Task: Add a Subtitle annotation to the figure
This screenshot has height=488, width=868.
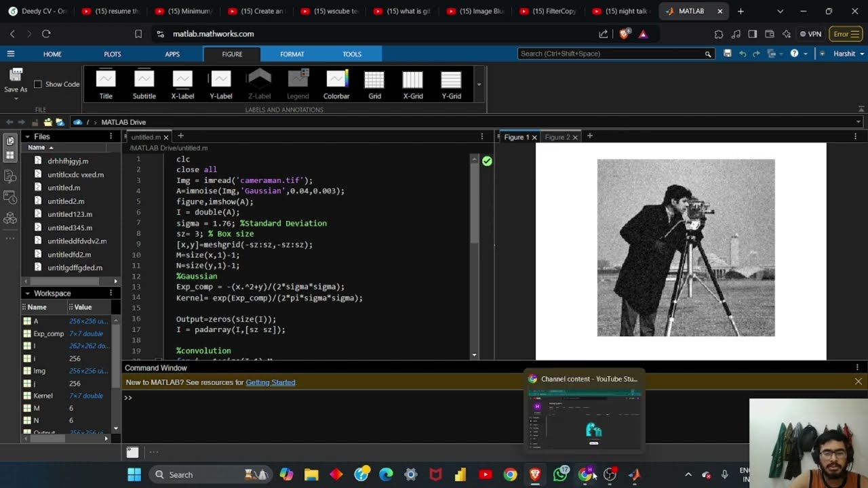Action: pyautogui.click(x=144, y=85)
